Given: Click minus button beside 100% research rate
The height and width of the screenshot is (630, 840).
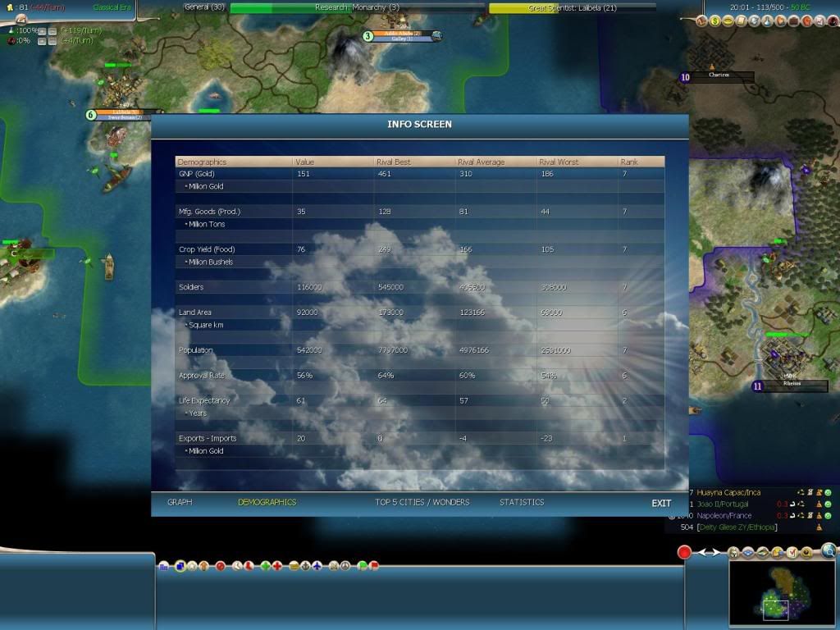Looking at the screenshot, I should [x=52, y=31].
